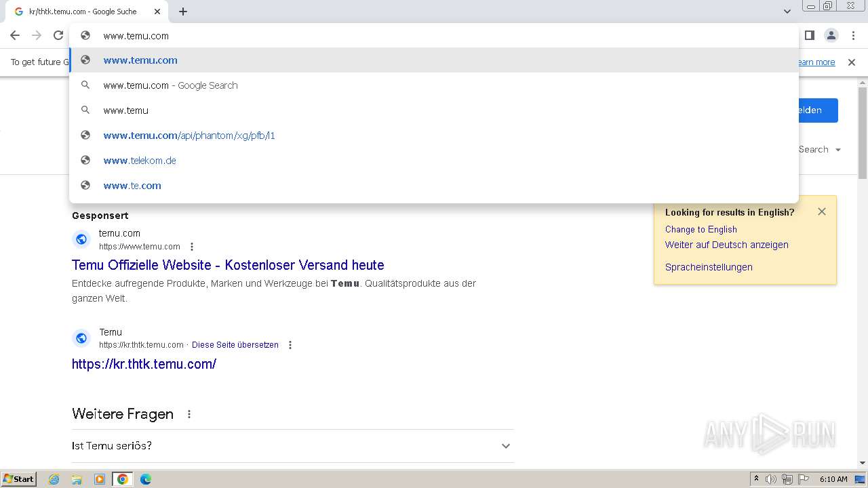Viewport: 868px width, 488px height.
Task: Pick the www.temu.com/api/phantom/xg/pfb/l1 suggestion
Action: [x=434, y=136]
